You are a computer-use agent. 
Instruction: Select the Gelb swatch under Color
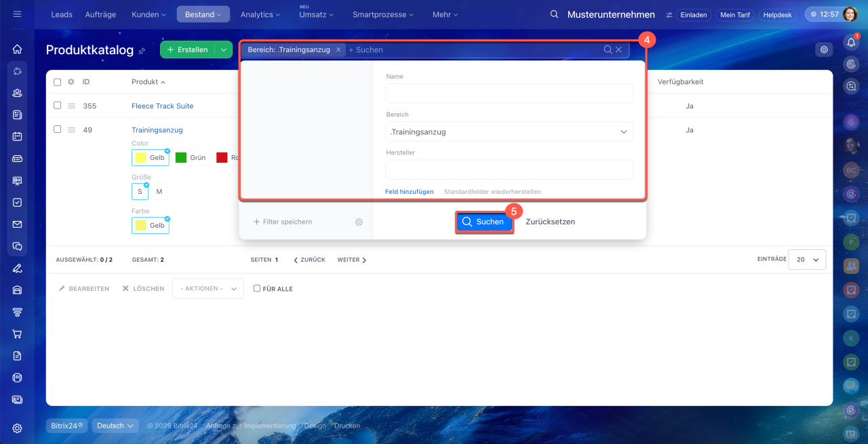click(150, 157)
